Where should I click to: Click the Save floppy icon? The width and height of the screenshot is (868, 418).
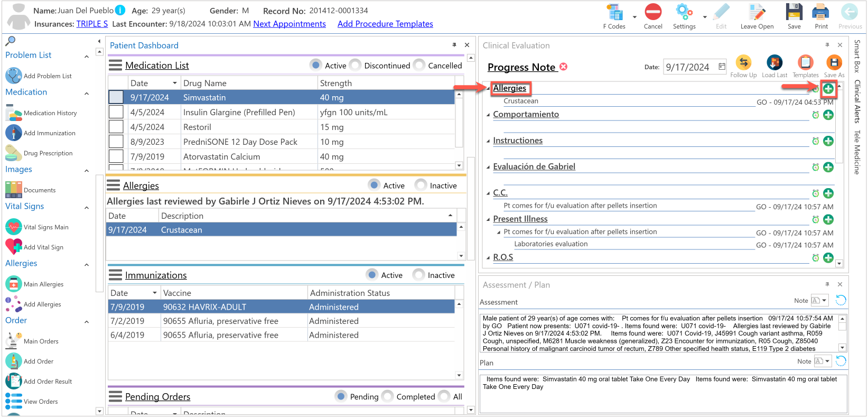click(794, 12)
